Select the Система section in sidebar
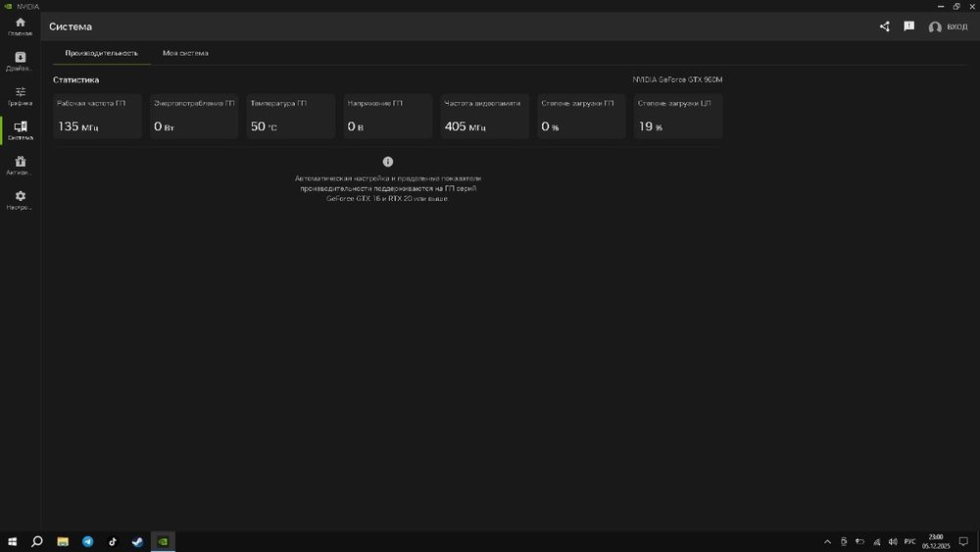This screenshot has height=552, width=980. [x=20, y=130]
